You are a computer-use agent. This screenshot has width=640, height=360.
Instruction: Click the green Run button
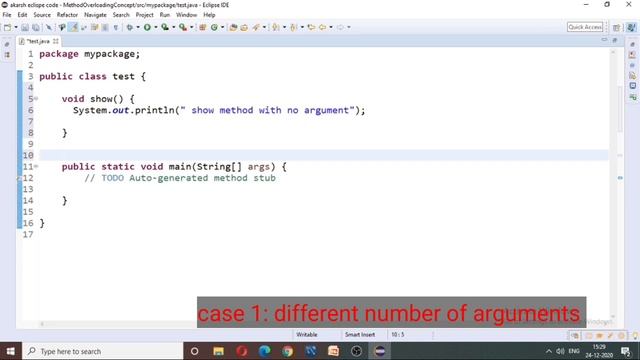[147, 27]
